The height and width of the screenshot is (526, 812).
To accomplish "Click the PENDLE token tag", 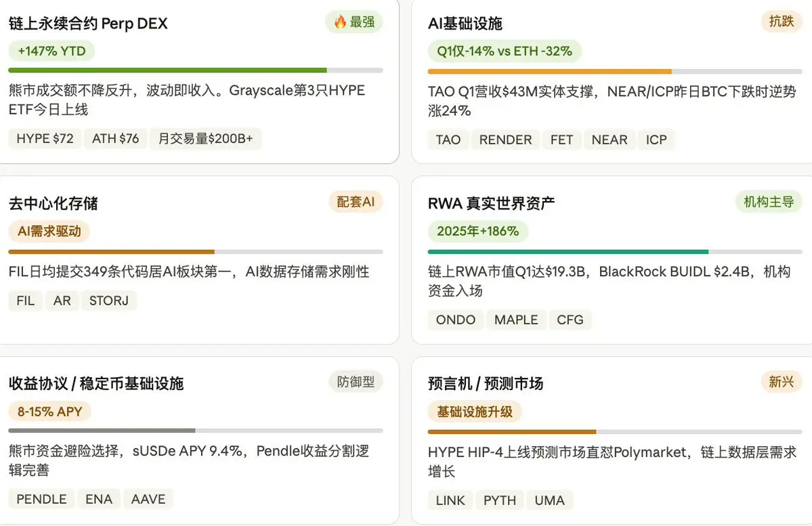I will [41, 499].
